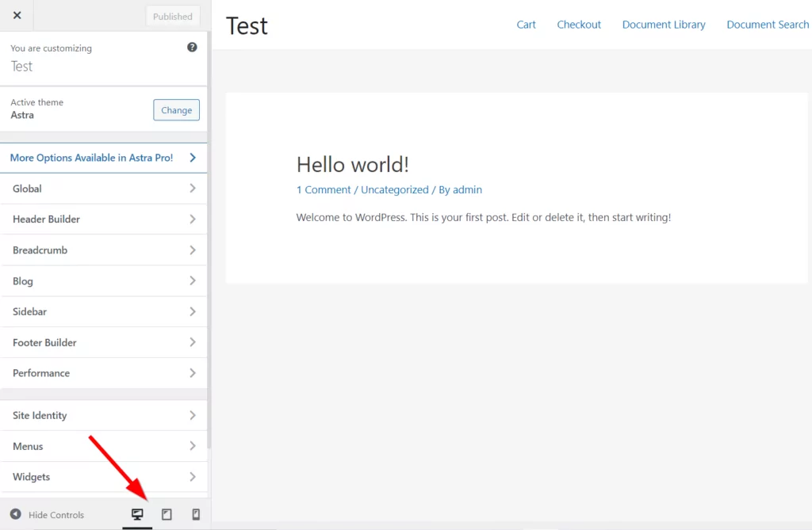The image size is (812, 530).
Task: Open the Header Builder panel
Action: coord(103,219)
